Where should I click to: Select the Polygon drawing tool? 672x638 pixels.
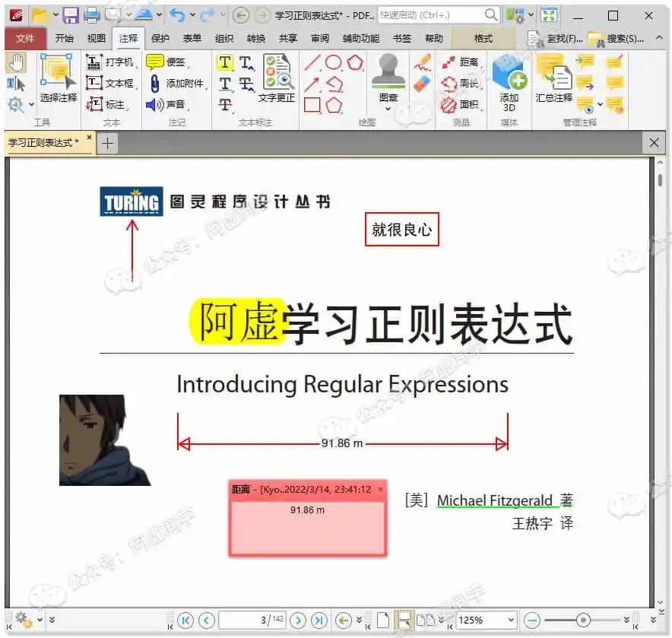point(334,105)
